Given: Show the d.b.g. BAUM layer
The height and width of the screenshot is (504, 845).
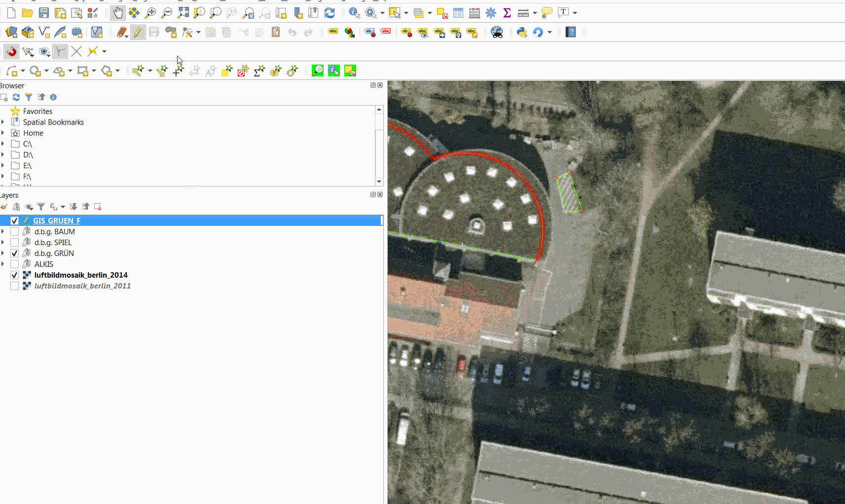Looking at the screenshot, I should 14,231.
